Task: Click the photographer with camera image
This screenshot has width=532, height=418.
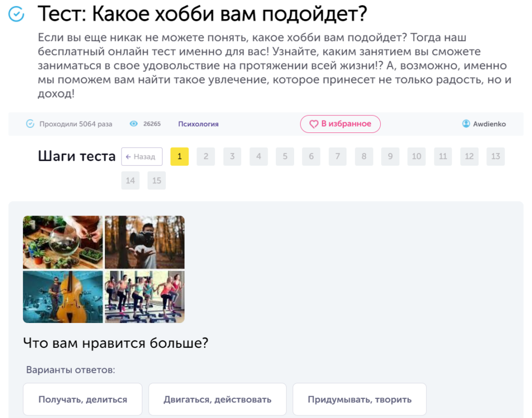Action: click(144, 242)
